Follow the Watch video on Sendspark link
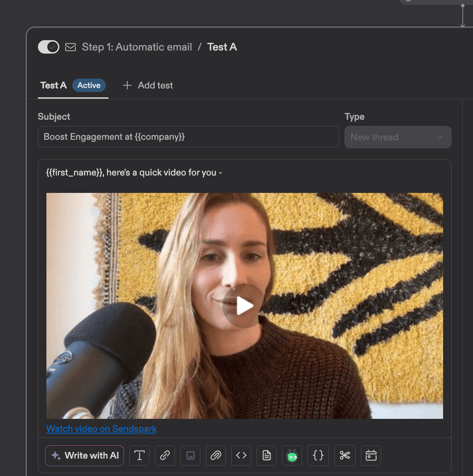Image resolution: width=473 pixels, height=476 pixels. (101, 429)
